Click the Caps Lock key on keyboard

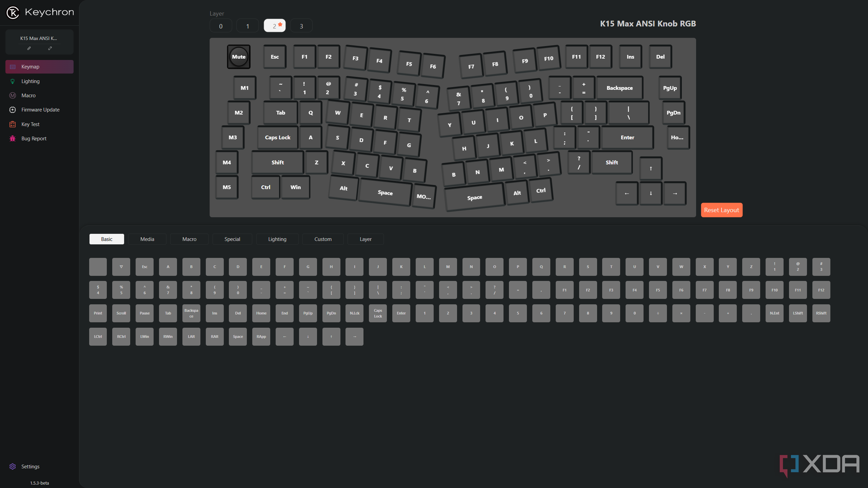click(x=277, y=137)
